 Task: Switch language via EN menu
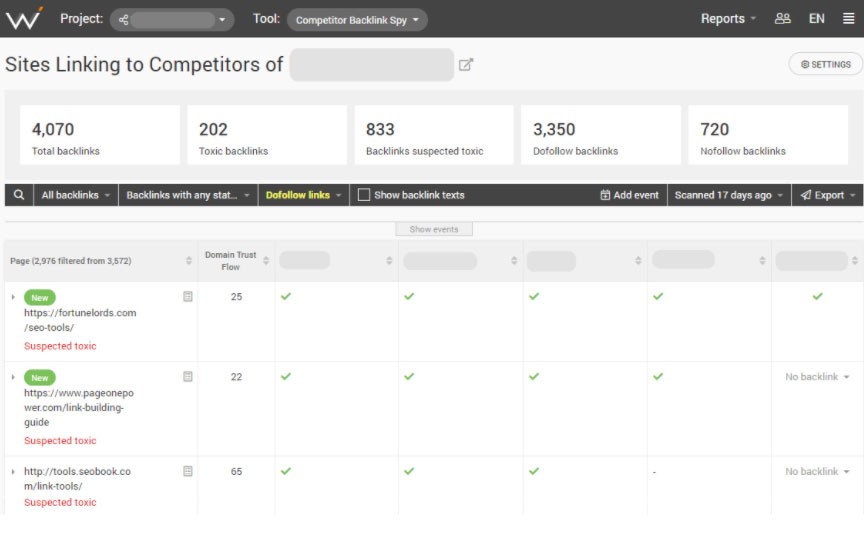pos(817,19)
